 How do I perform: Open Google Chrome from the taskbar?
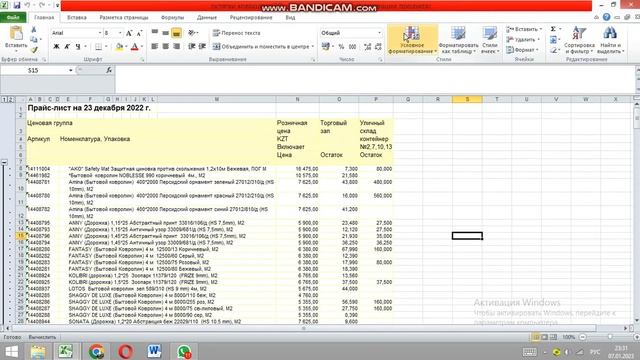pos(96,351)
